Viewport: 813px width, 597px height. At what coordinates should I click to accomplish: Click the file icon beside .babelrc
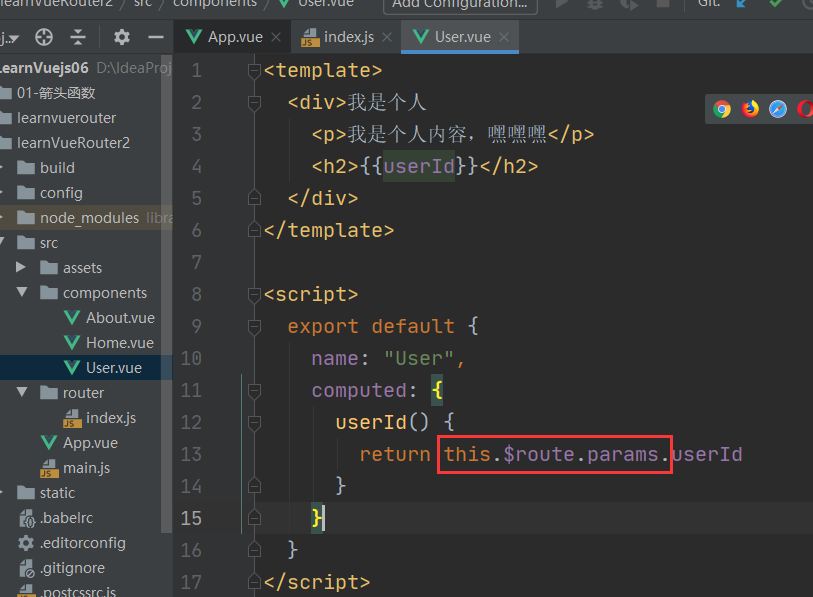pos(26,518)
